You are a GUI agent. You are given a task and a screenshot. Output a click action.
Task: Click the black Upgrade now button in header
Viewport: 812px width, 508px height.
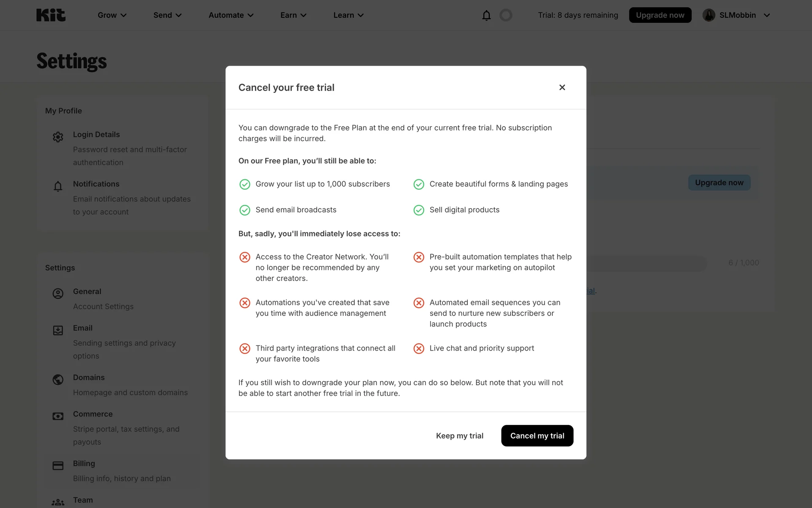click(660, 15)
